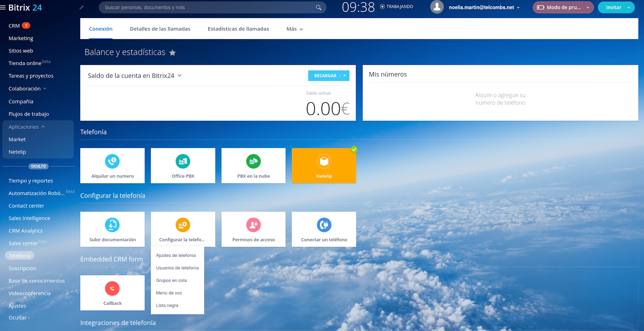Switch to Estadísticas de llamadas tab
Screen dimensions: 644x331
click(x=238, y=29)
